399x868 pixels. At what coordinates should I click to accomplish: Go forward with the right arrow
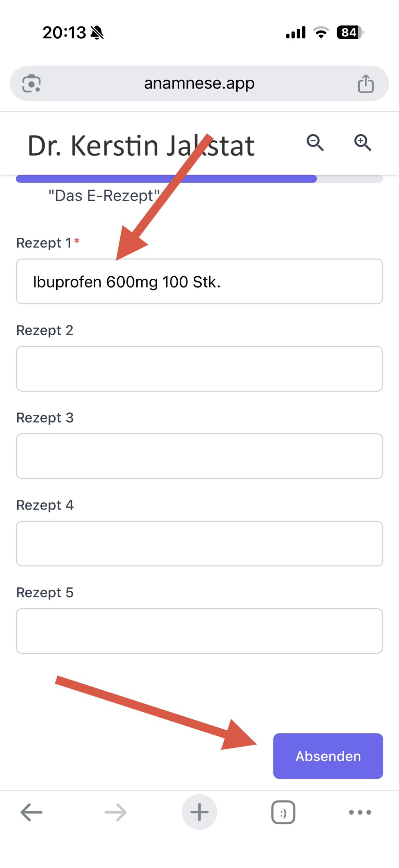click(115, 812)
